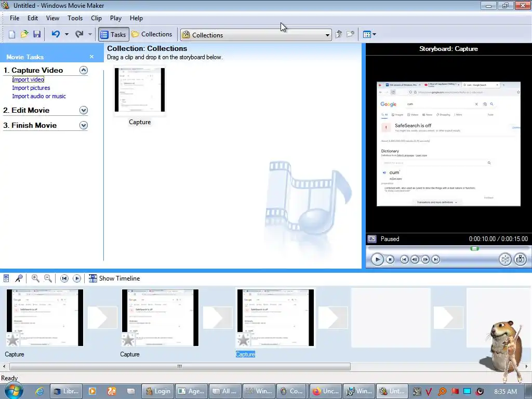532x399 pixels.
Task: Open the Views dropdown button
Action: (x=369, y=34)
